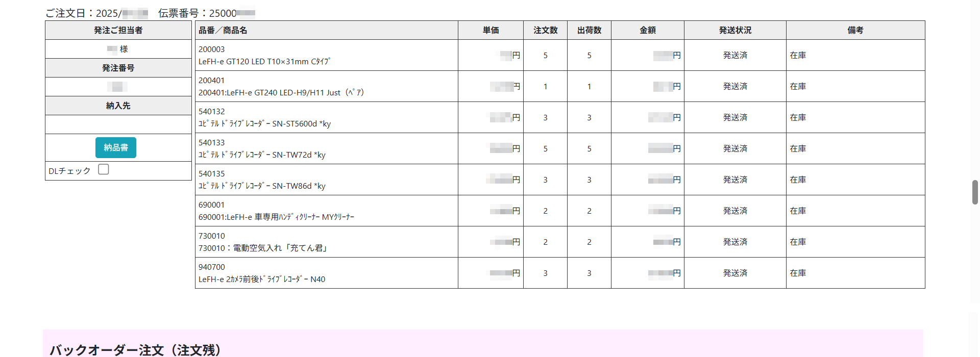This screenshot has height=357, width=980.
Task: Click the empty 納入先 value cell
Action: [118, 124]
